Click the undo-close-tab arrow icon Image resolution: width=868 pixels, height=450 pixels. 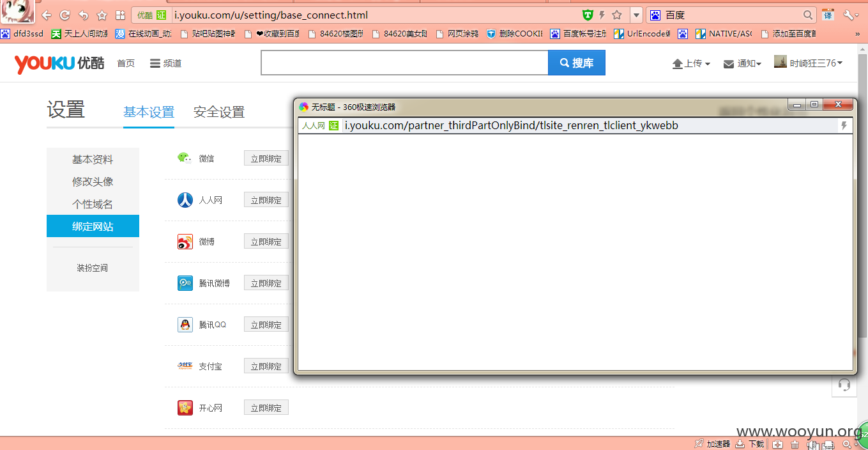[83, 15]
